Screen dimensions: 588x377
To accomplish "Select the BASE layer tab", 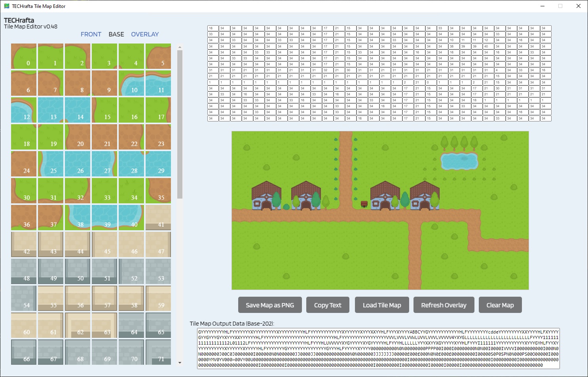I will [x=116, y=34].
